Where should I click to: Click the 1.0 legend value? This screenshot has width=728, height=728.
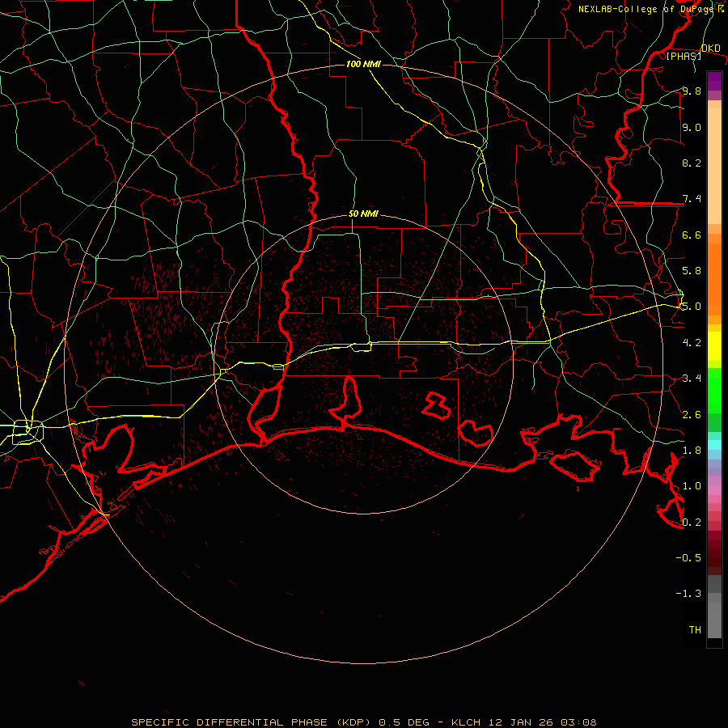coord(692,486)
